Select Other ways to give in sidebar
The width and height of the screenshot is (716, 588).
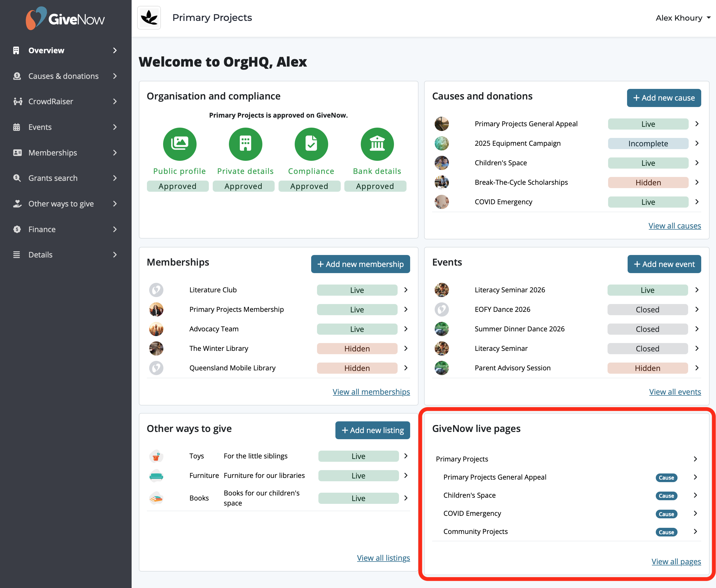pos(61,203)
